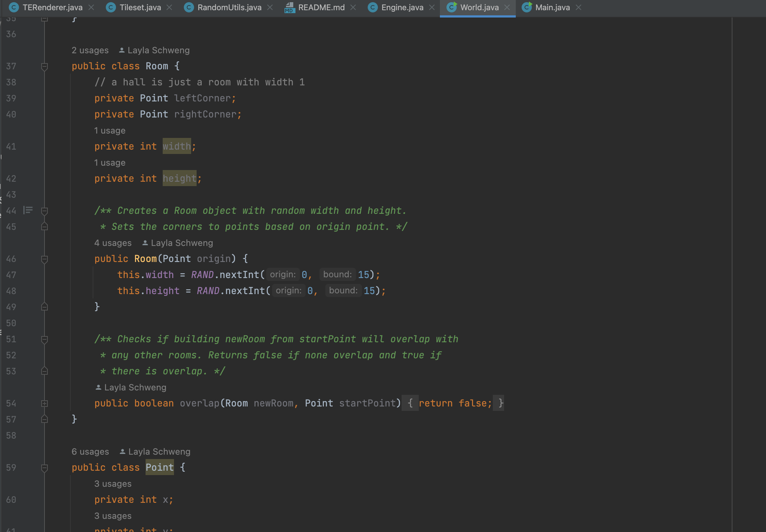This screenshot has height=532, width=766.
Task: Click the rendered doc comment gutter icon
Action: [28, 210]
